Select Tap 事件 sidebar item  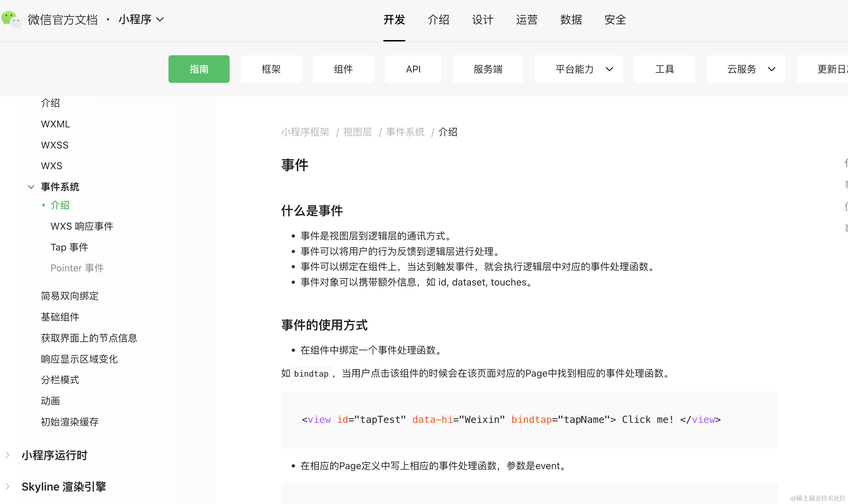(x=69, y=248)
